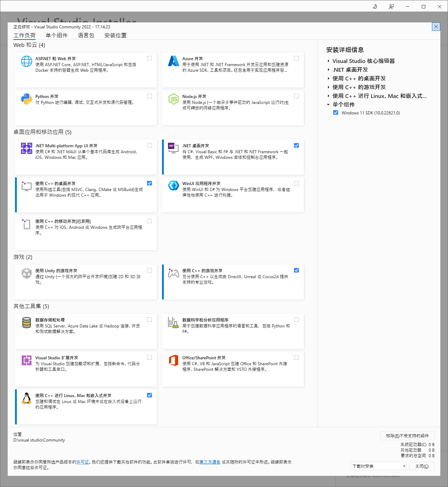Check the Unity 游戏开发 workload checkbox

(x=149, y=270)
